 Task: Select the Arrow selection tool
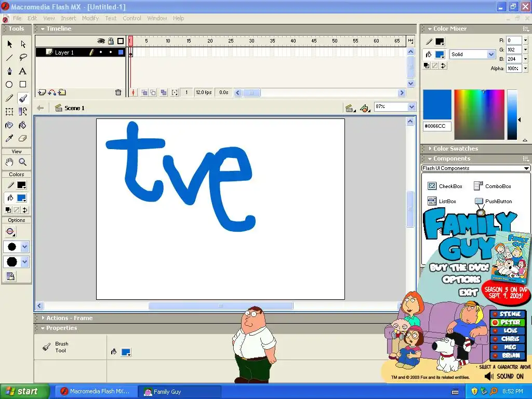(x=9, y=44)
